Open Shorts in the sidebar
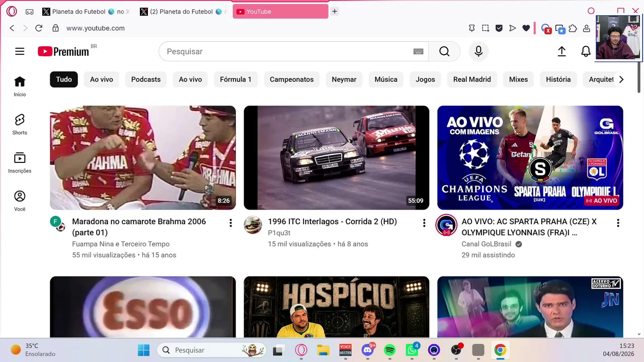Screen dimensions: 644x362 [x=20, y=125]
